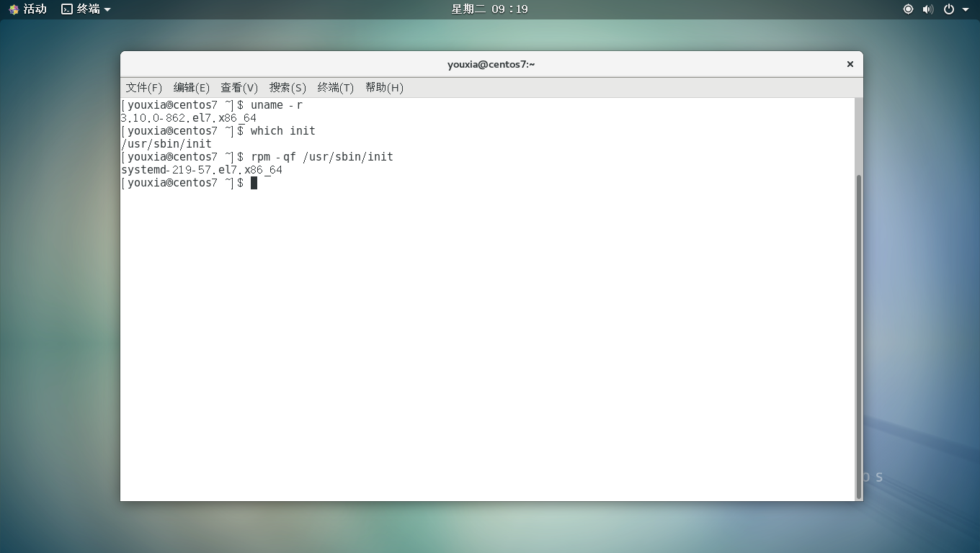
Task: Open the 搜索(S) menu
Action: click(288, 88)
